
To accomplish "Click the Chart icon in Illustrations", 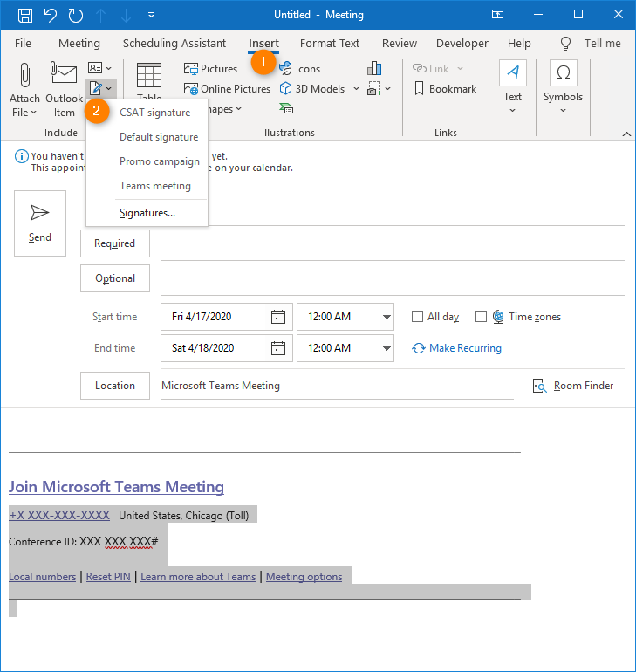I will (374, 68).
